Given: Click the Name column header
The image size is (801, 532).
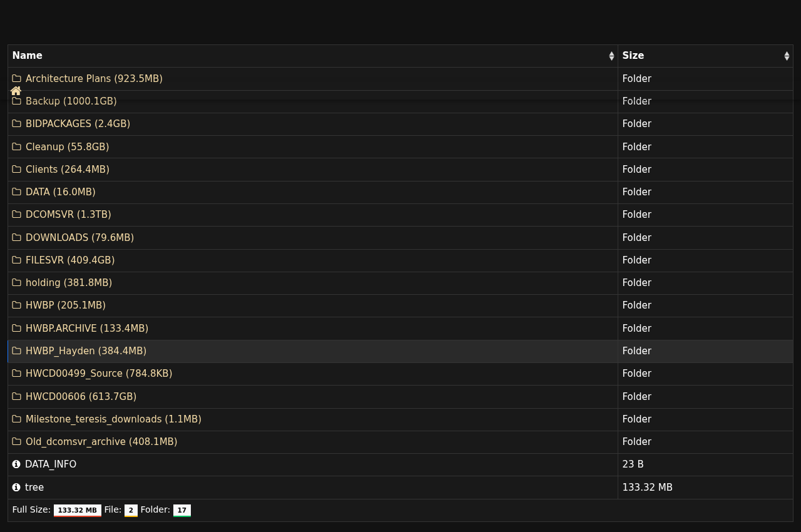Looking at the screenshot, I should [x=28, y=56].
